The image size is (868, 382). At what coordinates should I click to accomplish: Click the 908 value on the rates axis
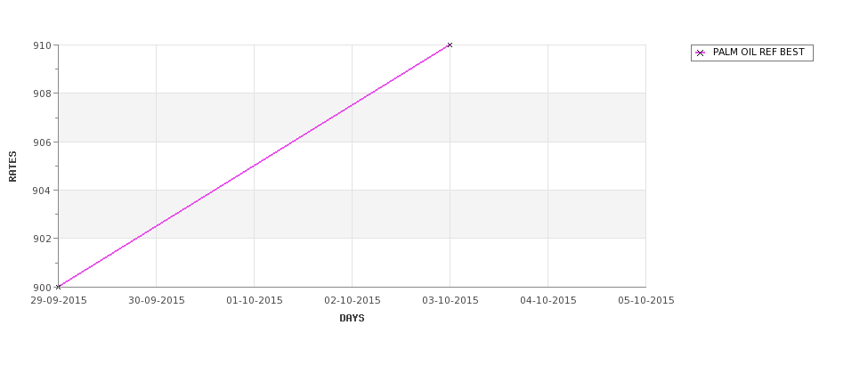[43, 93]
